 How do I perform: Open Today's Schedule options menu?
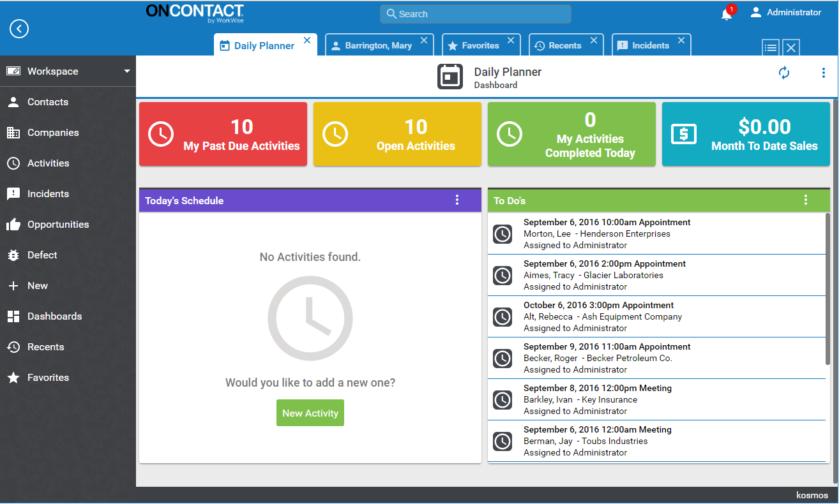point(457,200)
